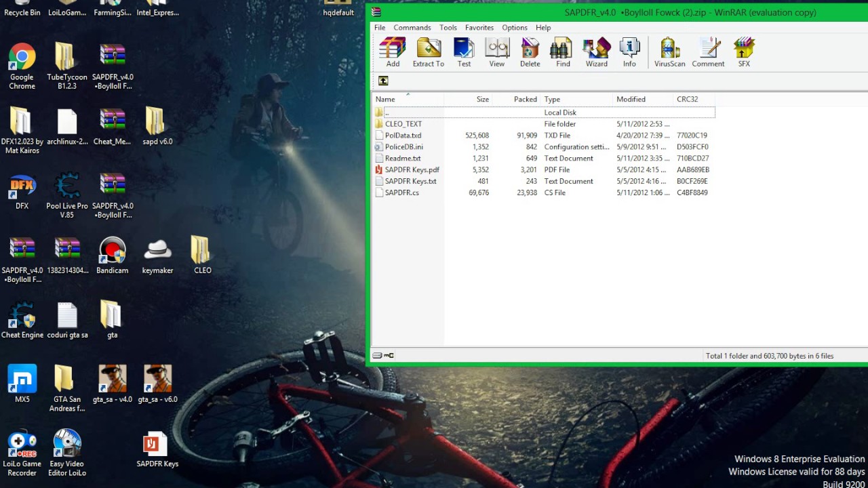Open the GTA San Andreas folder
Screen dimensions: 868x488
coord(67,388)
